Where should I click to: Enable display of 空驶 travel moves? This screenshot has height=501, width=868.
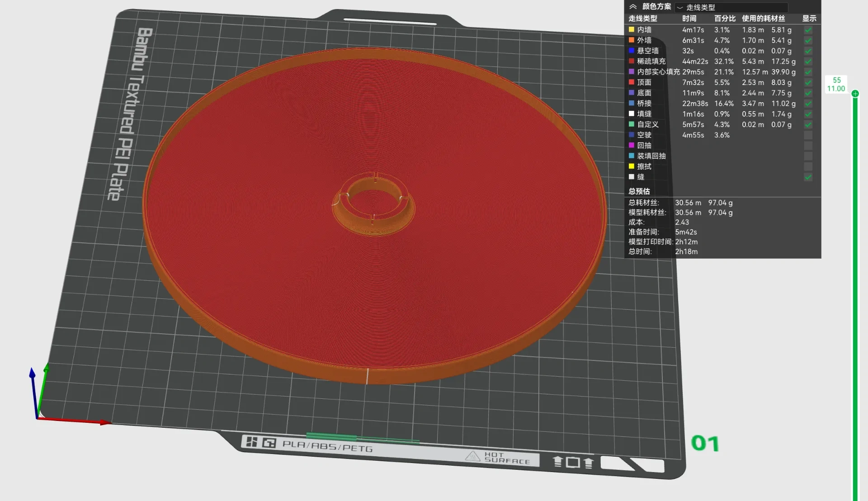click(x=808, y=135)
